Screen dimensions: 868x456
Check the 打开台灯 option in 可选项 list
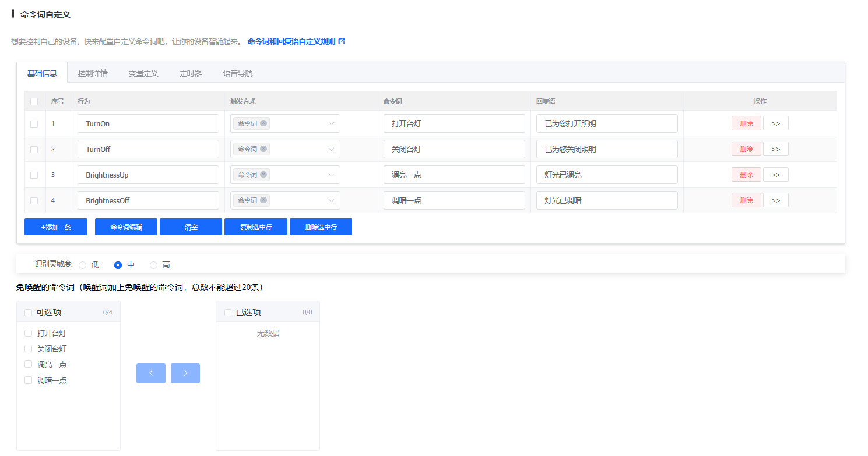click(x=28, y=333)
